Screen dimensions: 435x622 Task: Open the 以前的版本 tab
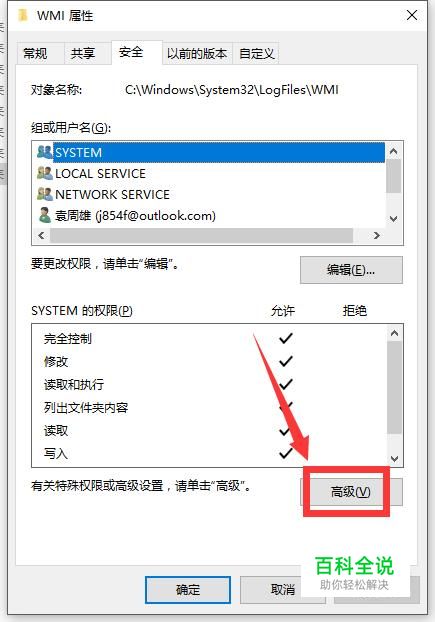tap(197, 53)
